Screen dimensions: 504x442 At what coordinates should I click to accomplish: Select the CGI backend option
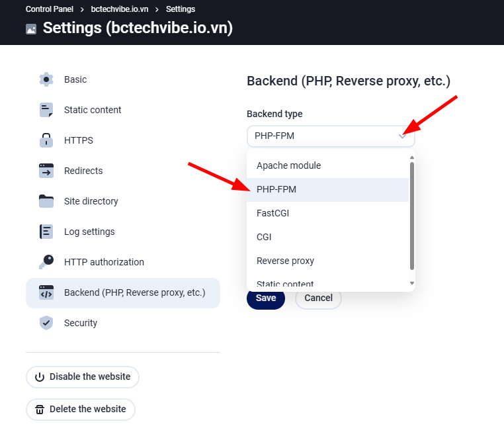(x=264, y=237)
